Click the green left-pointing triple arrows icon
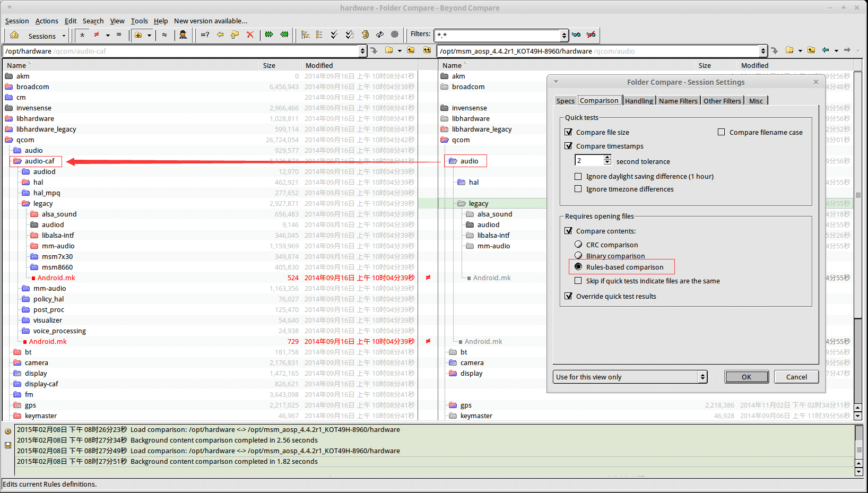Screen dimensions: 868x493 (284, 35)
